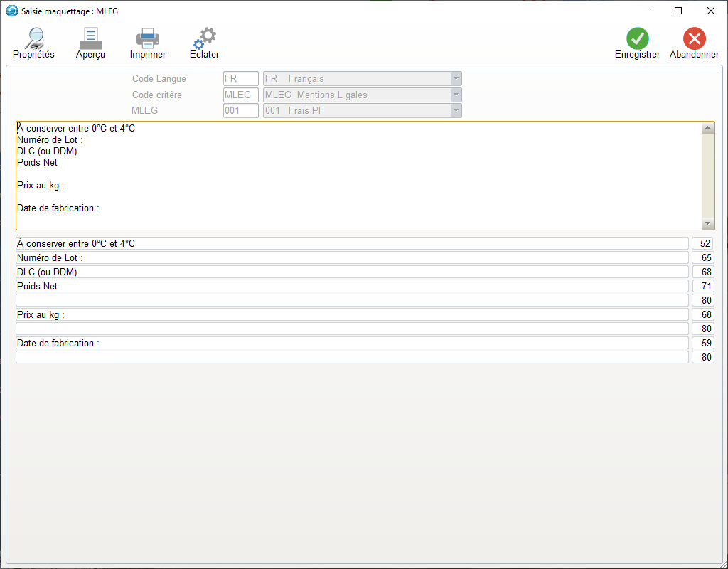Expand the Code critère Mentions dropdown

coord(456,95)
